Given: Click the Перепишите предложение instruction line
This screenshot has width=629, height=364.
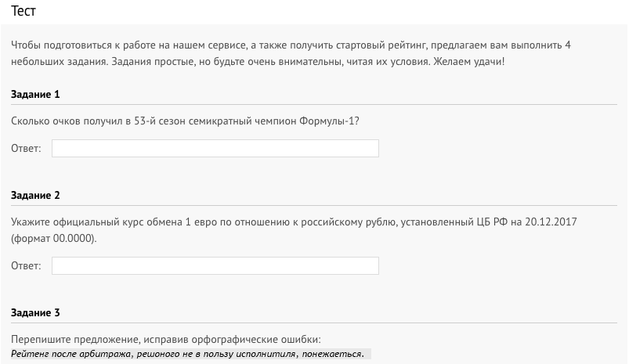Looking at the screenshot, I should [166, 340].
